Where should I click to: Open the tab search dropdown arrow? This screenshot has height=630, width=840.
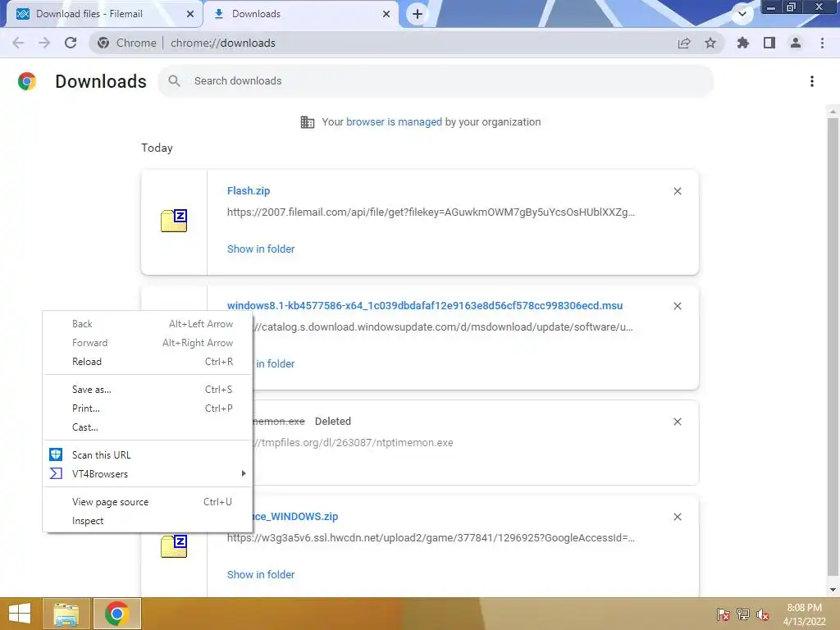pyautogui.click(x=742, y=14)
